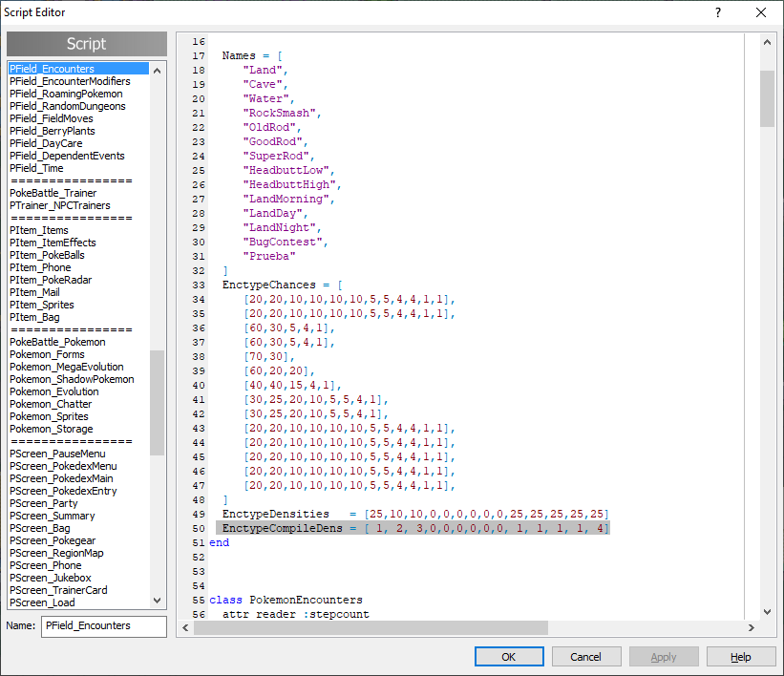Click code editor scroll down arrow
The width and height of the screenshot is (784, 676).
click(767, 612)
